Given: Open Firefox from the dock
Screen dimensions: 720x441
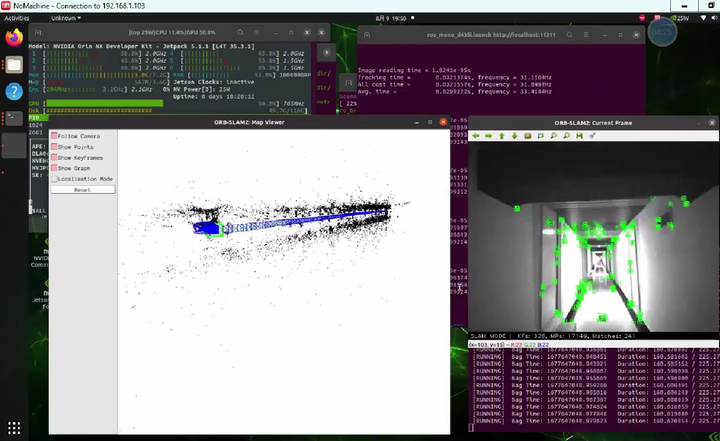Looking at the screenshot, I should coord(14,38).
